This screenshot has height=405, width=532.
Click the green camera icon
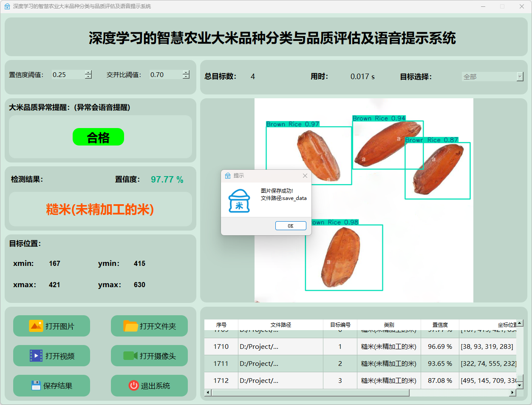coord(130,356)
